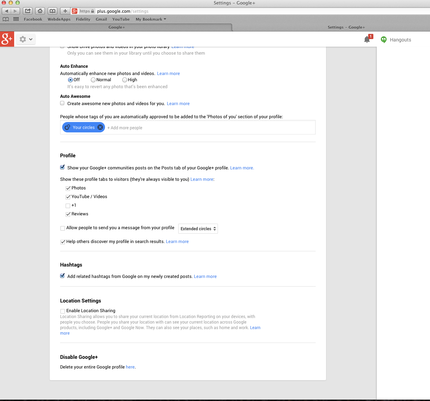The width and height of the screenshot is (430, 401).
Task: Open Learn more beside communities posts
Action: pyautogui.click(x=242, y=168)
